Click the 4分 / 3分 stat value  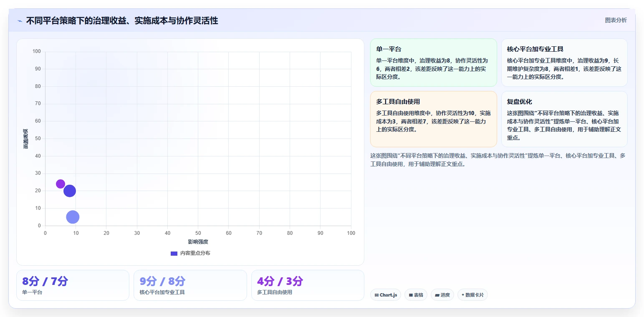point(280,281)
